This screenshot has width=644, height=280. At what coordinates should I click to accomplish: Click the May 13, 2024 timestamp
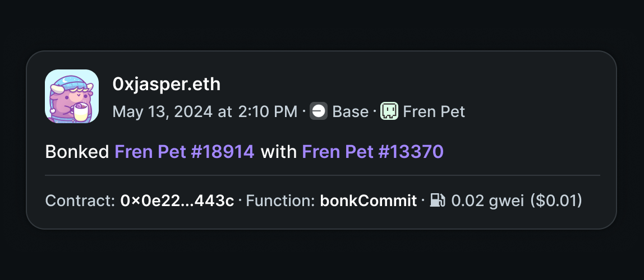click(x=162, y=111)
